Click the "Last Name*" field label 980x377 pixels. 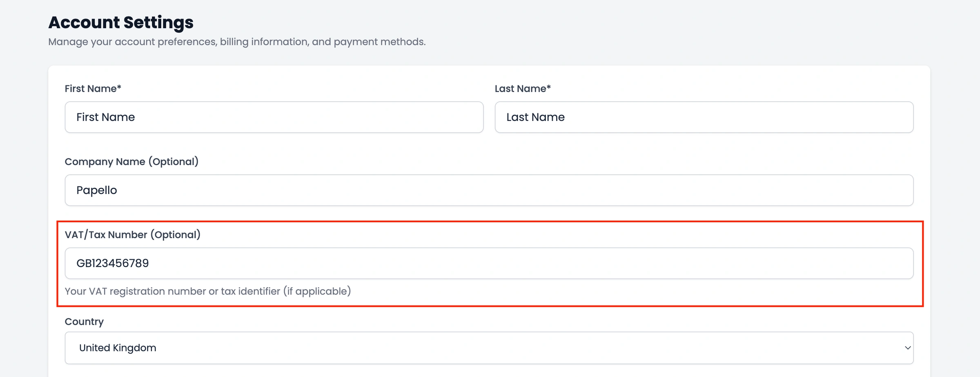click(522, 89)
